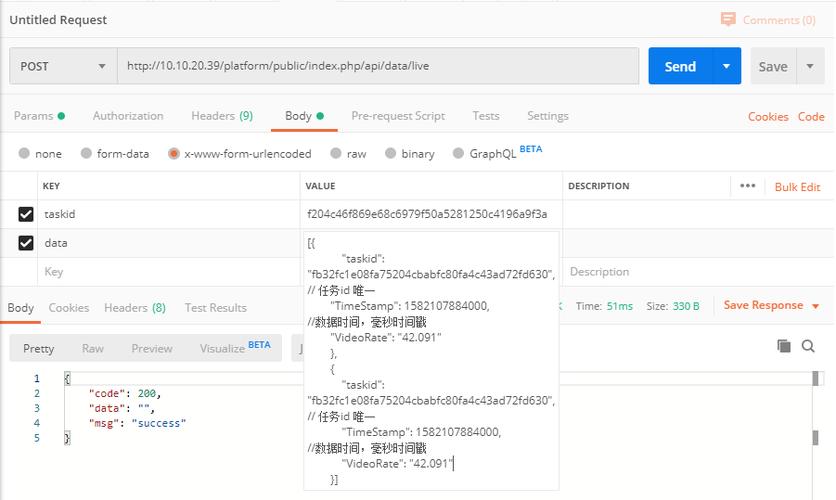Select the raw body type
This screenshot has height=500, width=836.
(348, 154)
